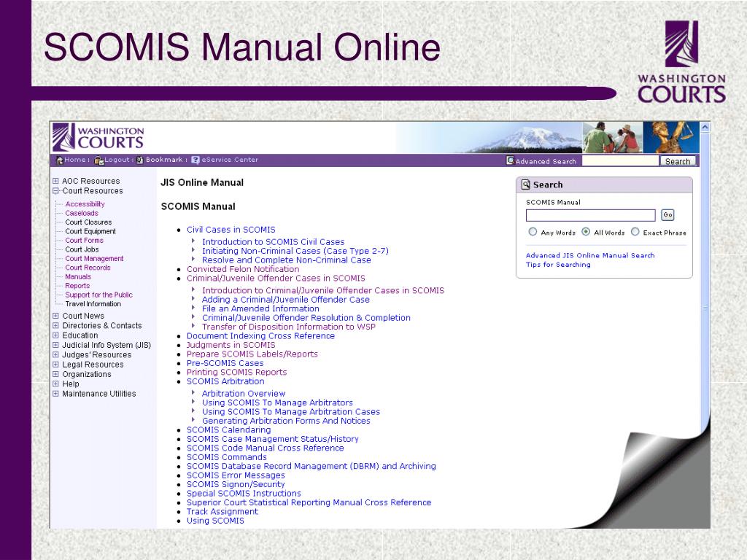Click the Search panel magnifier icon
The image size is (747, 560).
tap(525, 184)
